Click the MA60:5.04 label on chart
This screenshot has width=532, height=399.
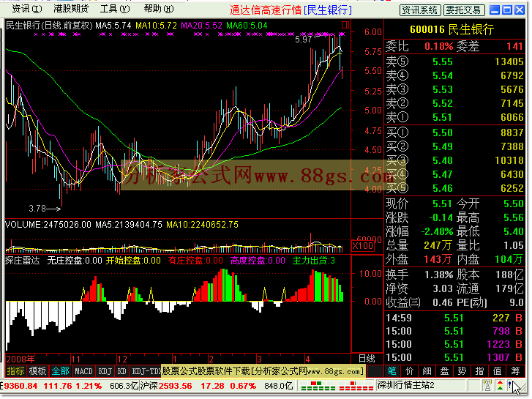click(x=247, y=26)
